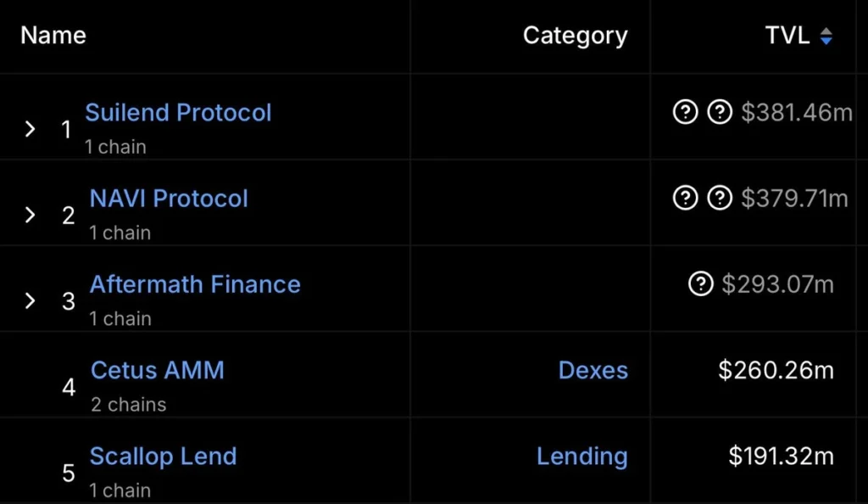
Task: Click the Category column header
Action: pos(575,36)
